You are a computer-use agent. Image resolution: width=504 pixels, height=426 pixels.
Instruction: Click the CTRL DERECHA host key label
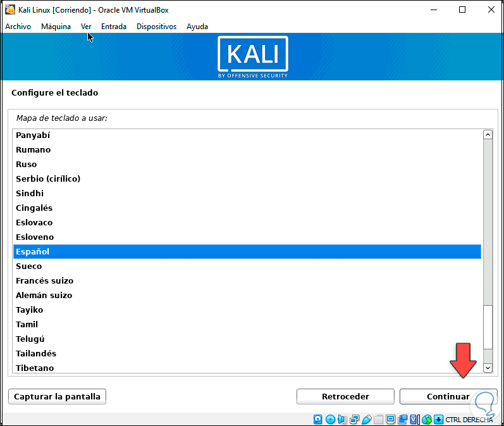tap(469, 420)
